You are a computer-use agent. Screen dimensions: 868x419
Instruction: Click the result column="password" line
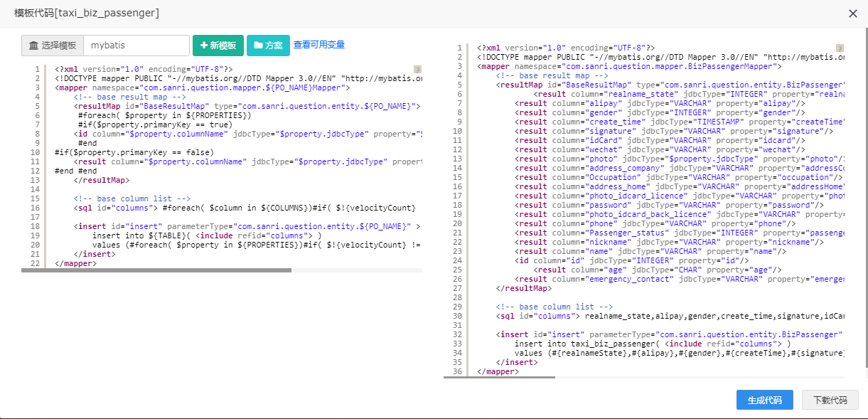click(670, 205)
